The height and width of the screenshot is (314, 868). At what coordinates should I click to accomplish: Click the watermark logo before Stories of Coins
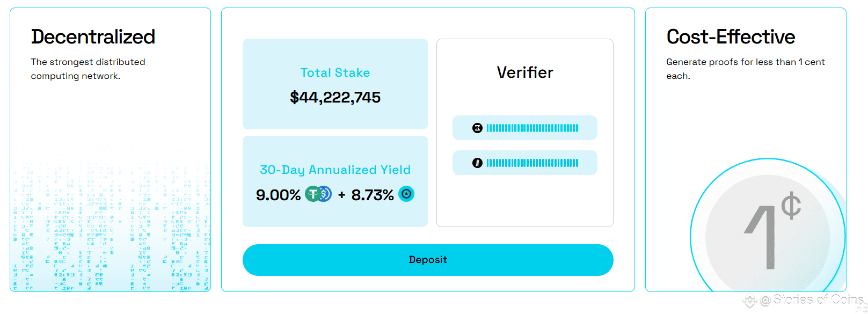[749, 301]
